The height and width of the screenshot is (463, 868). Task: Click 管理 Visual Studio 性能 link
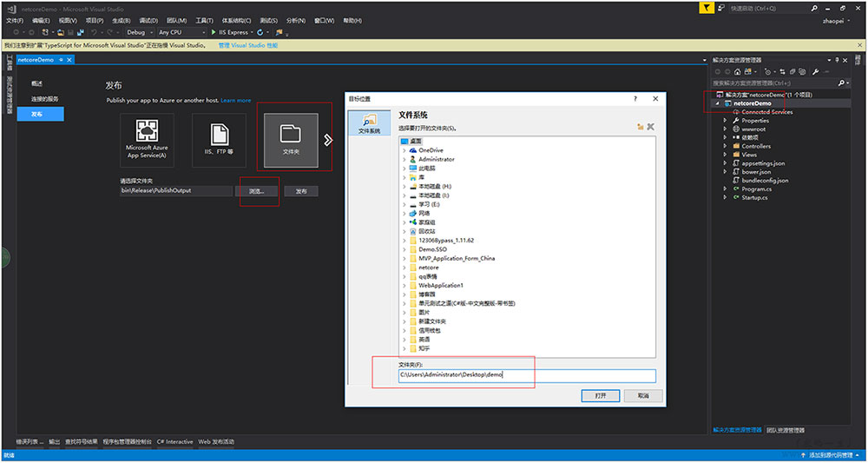tap(248, 45)
